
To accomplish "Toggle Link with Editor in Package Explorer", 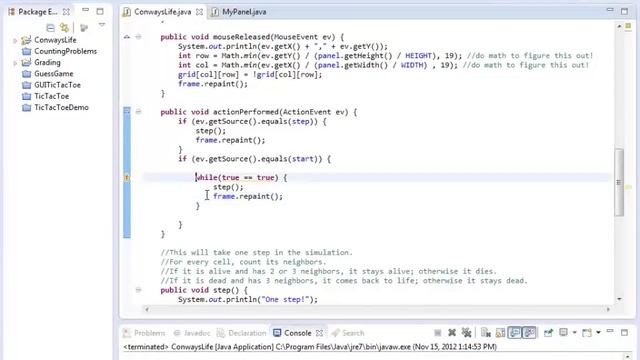I will (x=64, y=28).
